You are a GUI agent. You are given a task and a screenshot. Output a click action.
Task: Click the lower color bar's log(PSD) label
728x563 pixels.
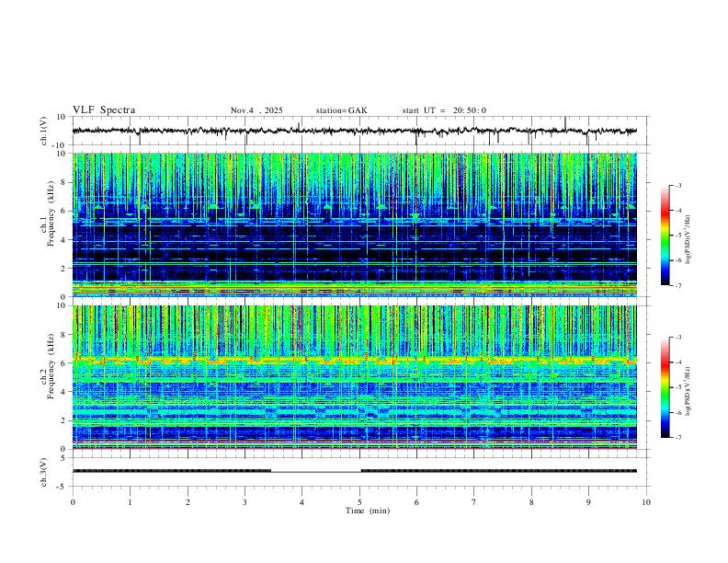(x=688, y=392)
